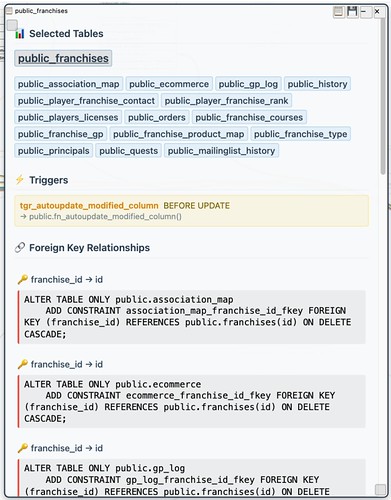
Task: Pick the public_principals tag
Action: (54, 151)
